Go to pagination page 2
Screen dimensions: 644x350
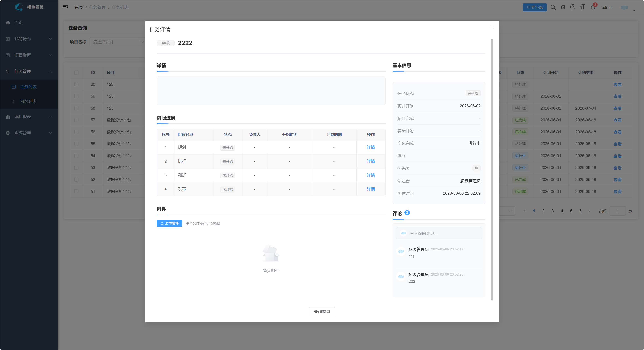tap(543, 211)
